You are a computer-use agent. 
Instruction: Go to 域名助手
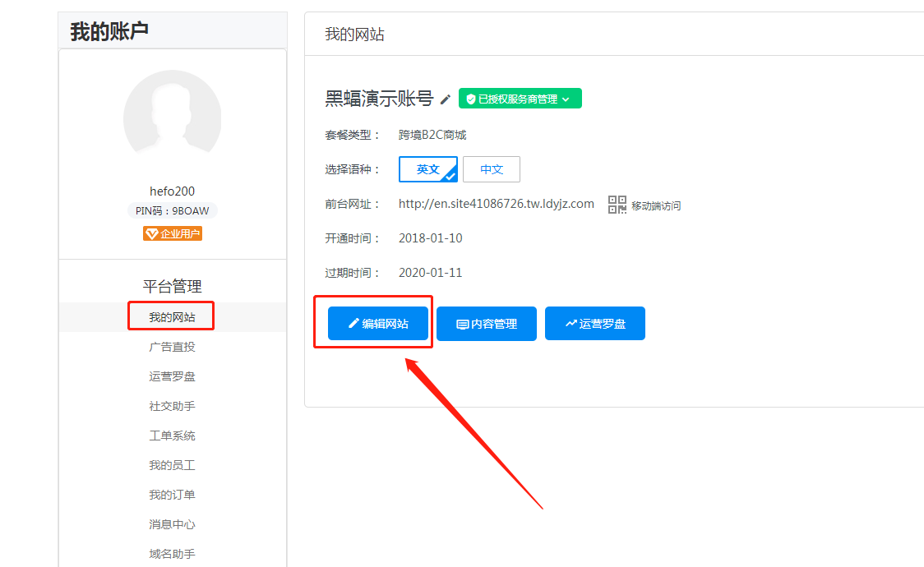pyautogui.click(x=171, y=553)
